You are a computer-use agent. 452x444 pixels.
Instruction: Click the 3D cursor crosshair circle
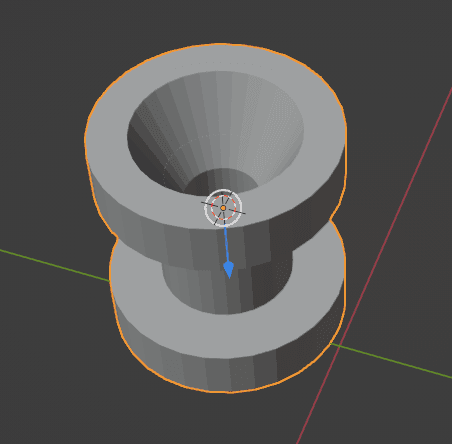tap(223, 208)
